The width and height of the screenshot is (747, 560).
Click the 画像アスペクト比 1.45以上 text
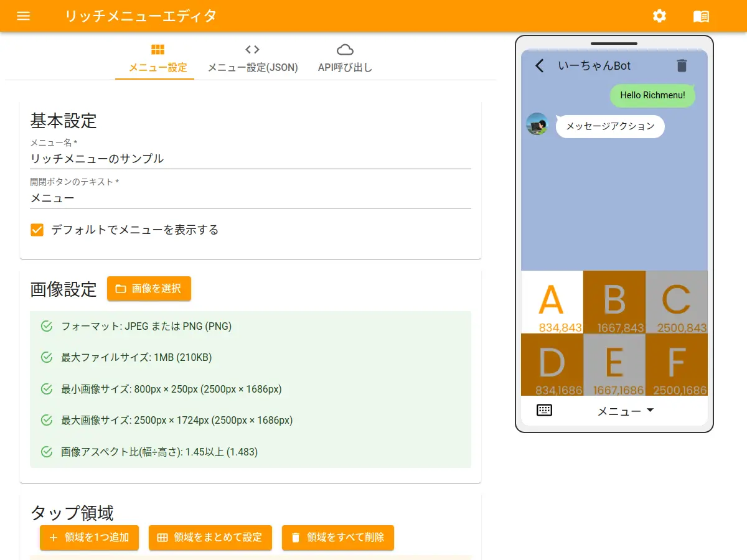click(159, 452)
